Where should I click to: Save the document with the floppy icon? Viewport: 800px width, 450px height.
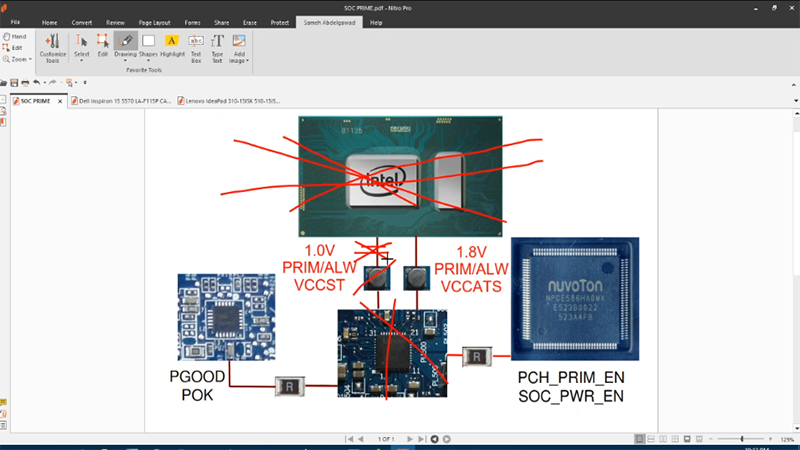pyautogui.click(x=14, y=83)
